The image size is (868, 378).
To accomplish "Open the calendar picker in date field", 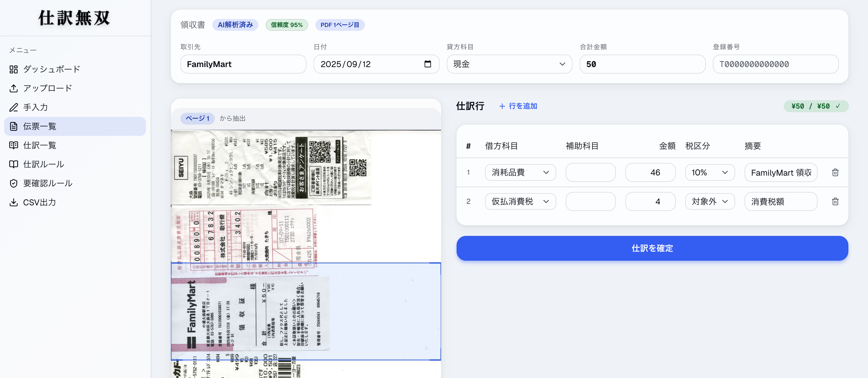I will [427, 64].
